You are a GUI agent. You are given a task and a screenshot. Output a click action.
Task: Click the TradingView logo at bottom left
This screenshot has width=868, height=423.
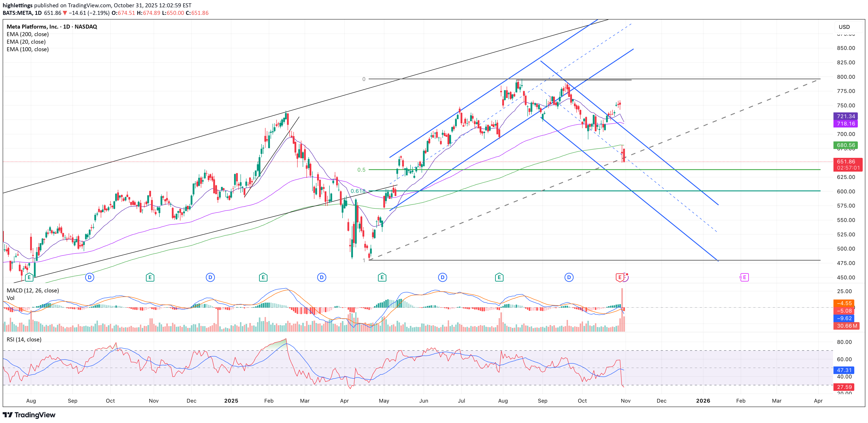[29, 415]
